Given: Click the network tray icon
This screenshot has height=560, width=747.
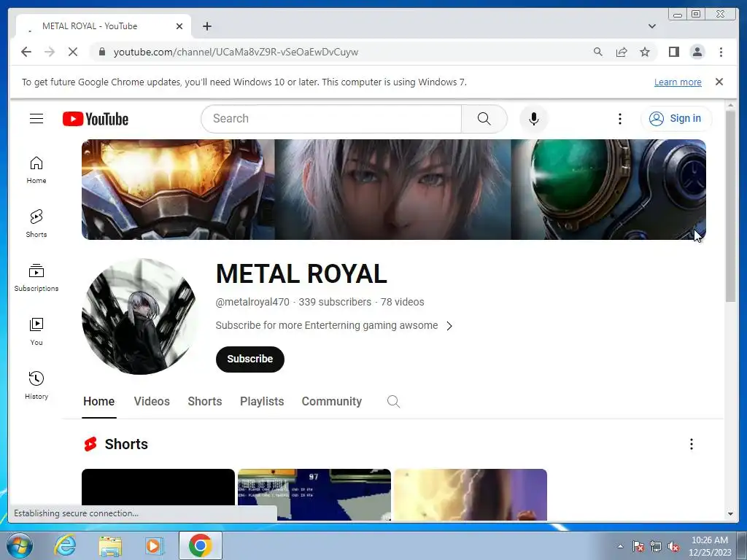Looking at the screenshot, I should tap(656, 547).
